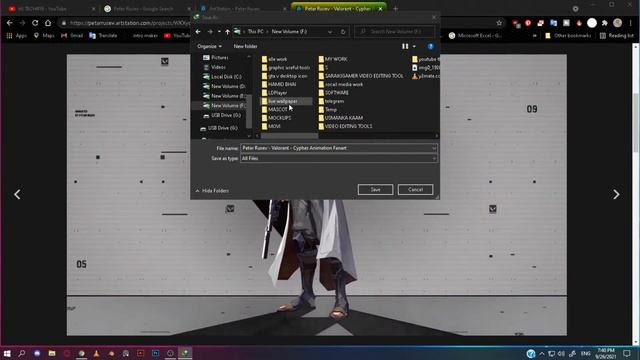The image size is (640, 360).
Task: Select the gta v desktop icon folder
Action: pos(284,76)
